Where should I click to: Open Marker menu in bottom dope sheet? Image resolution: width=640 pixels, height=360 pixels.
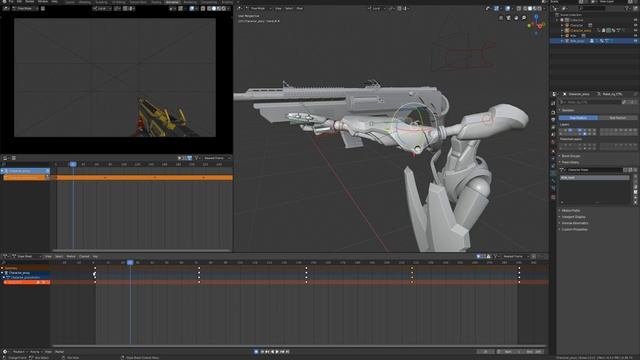[x=71, y=256]
